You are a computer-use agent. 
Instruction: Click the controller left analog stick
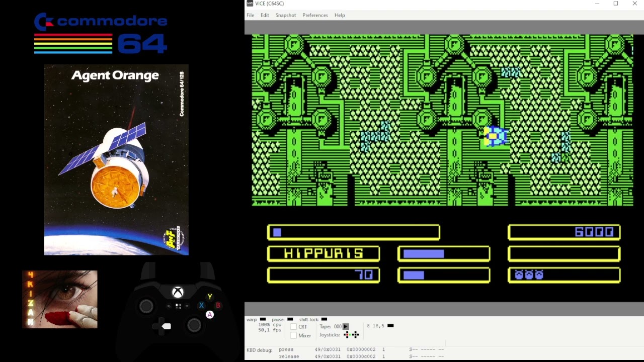point(146,306)
